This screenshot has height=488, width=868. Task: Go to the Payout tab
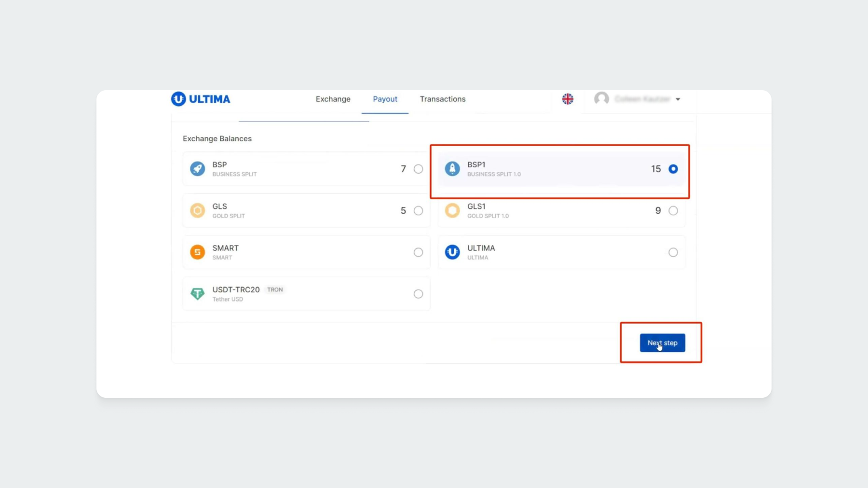(385, 99)
